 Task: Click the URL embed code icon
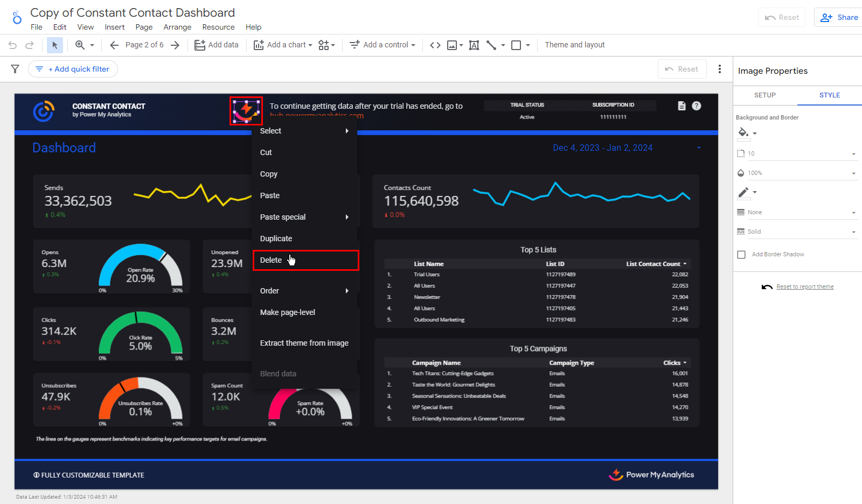[435, 45]
